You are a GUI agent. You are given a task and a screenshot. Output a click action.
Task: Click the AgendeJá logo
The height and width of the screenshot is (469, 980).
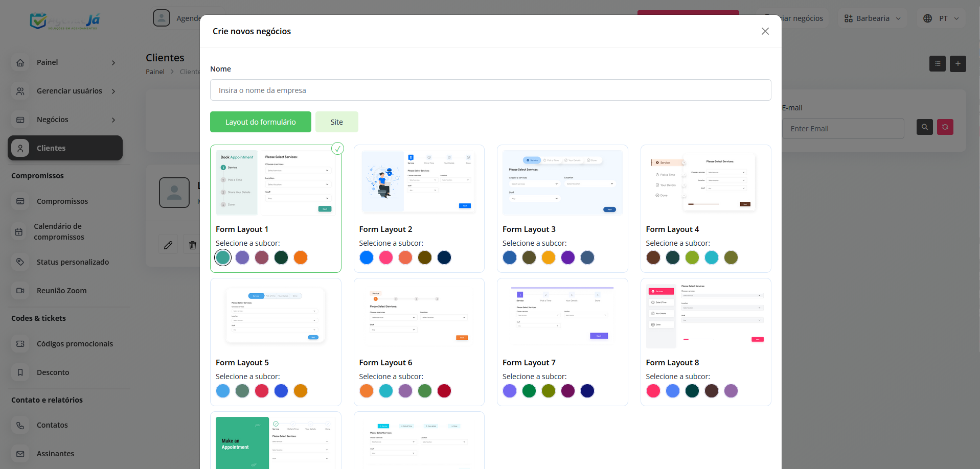(x=65, y=21)
